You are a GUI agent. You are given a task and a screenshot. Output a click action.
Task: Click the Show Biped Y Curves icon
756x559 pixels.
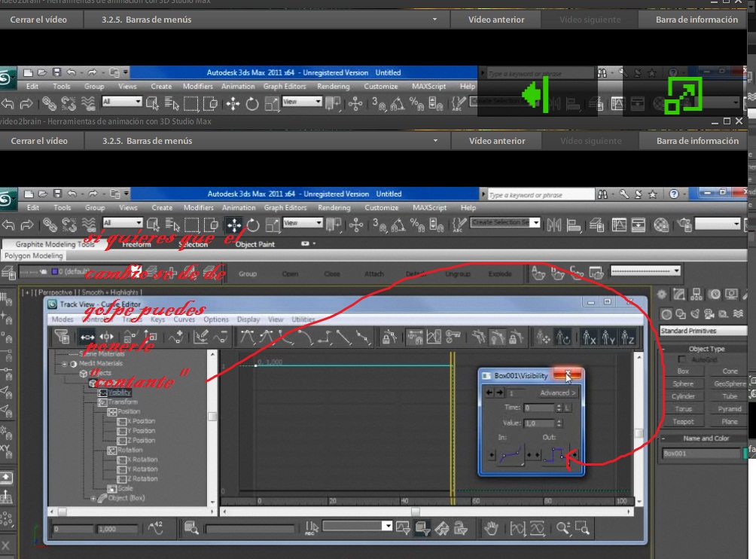[608, 337]
